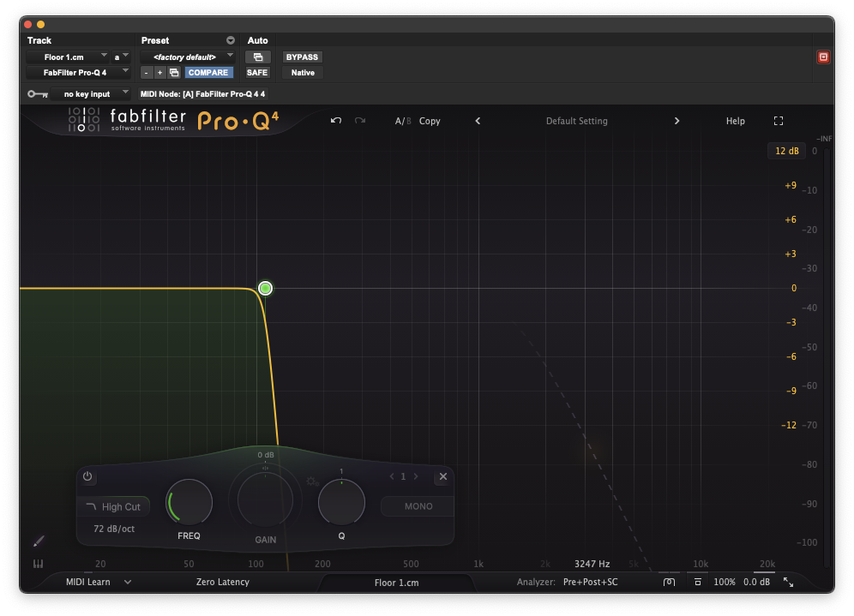Viewport: 854px width, 616px height.
Task: Click the spectrum grab icon in bottom bar
Action: coord(669,582)
